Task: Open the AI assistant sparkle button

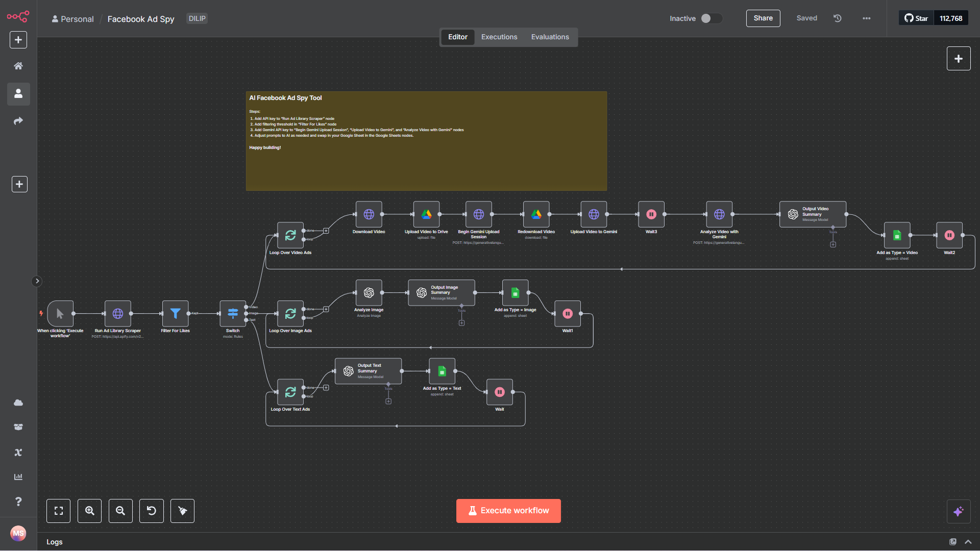Action: 958,511
